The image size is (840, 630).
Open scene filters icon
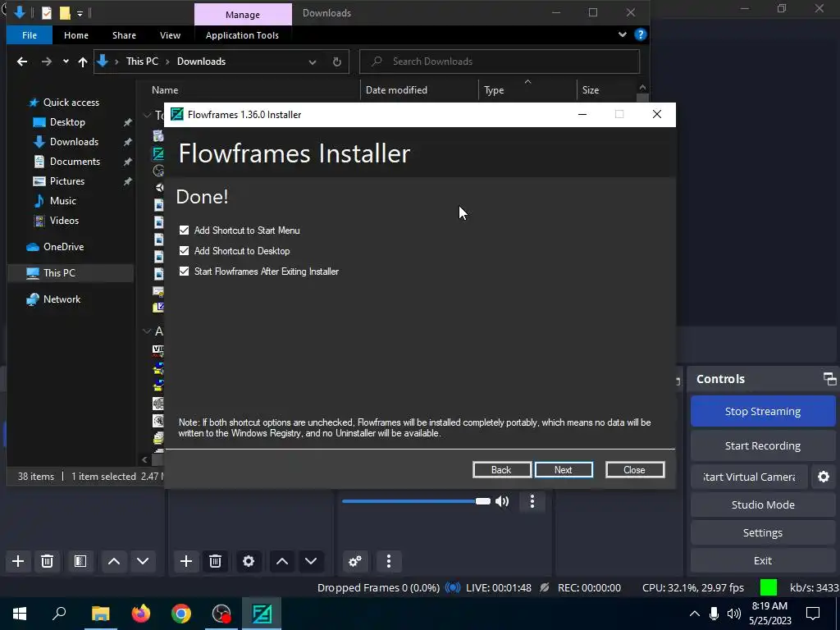(x=80, y=561)
